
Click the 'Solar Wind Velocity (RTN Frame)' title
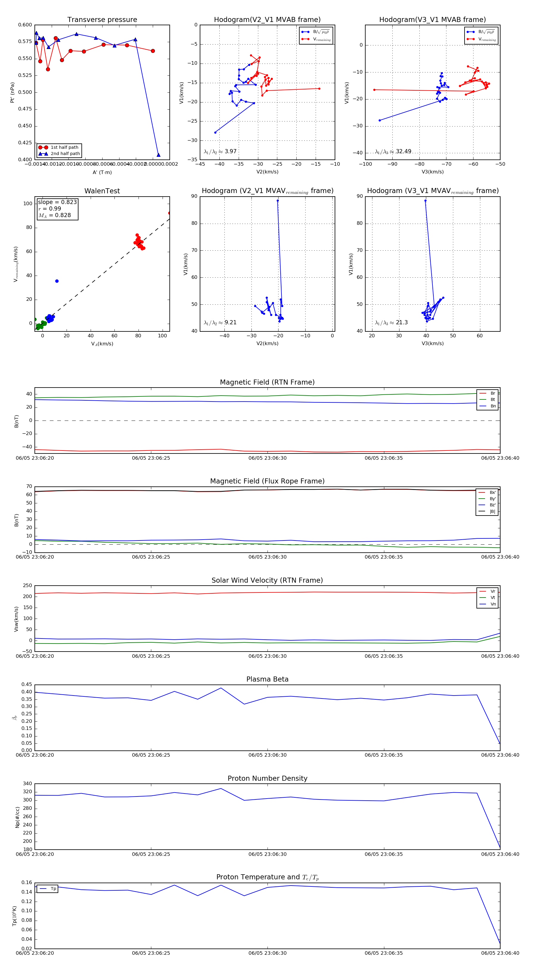267,581
